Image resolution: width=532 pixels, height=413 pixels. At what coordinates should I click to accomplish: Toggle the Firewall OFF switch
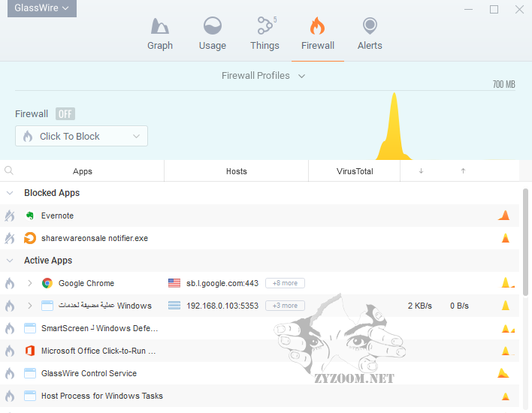[x=65, y=114]
